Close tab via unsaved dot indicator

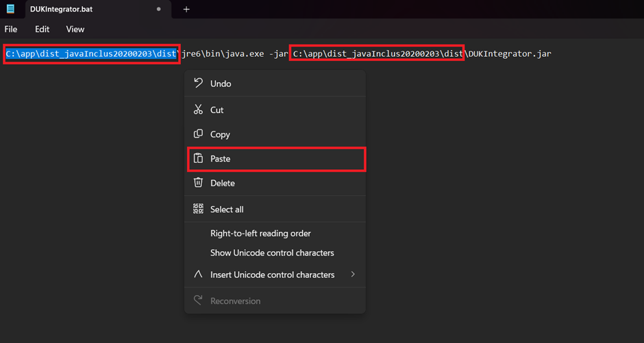pyautogui.click(x=159, y=10)
